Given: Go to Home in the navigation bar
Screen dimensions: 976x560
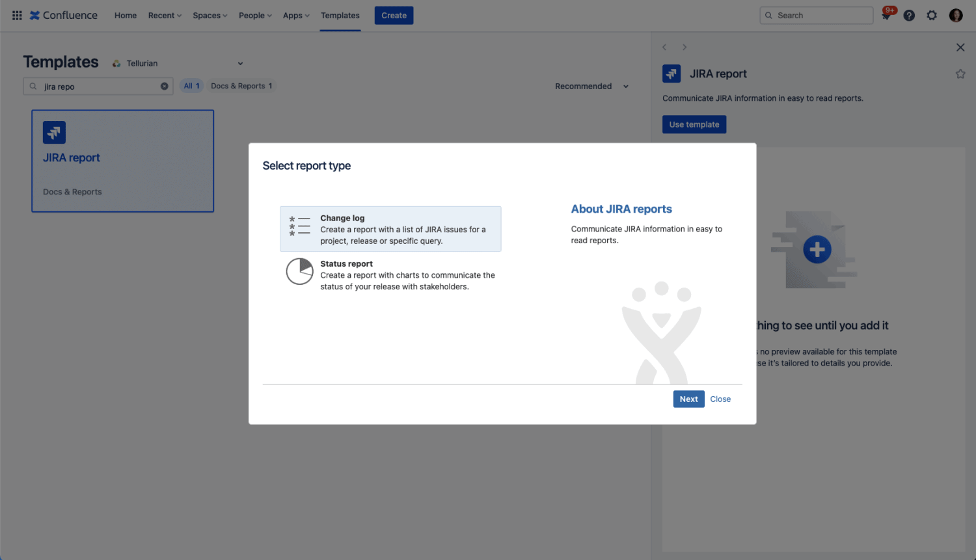Looking at the screenshot, I should click(126, 16).
